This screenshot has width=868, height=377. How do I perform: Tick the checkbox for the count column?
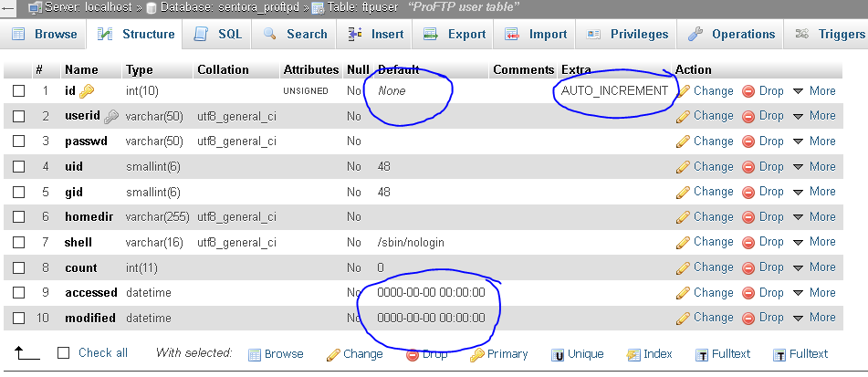pos(19,268)
